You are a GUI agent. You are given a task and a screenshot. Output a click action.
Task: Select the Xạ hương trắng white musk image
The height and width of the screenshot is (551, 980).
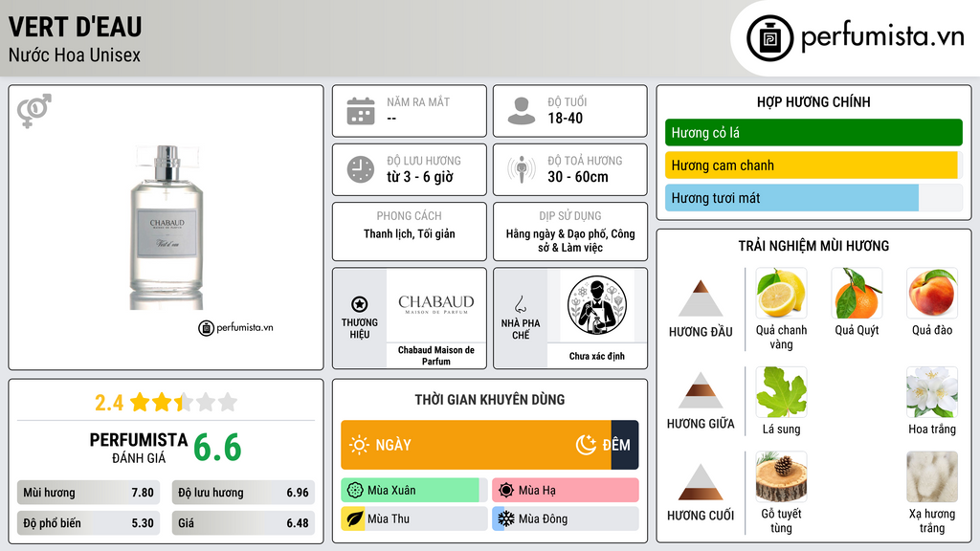932,477
